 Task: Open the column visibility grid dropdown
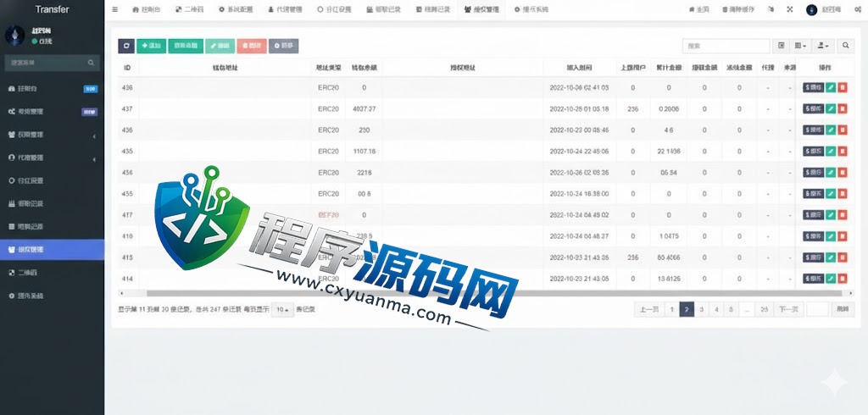pos(800,46)
